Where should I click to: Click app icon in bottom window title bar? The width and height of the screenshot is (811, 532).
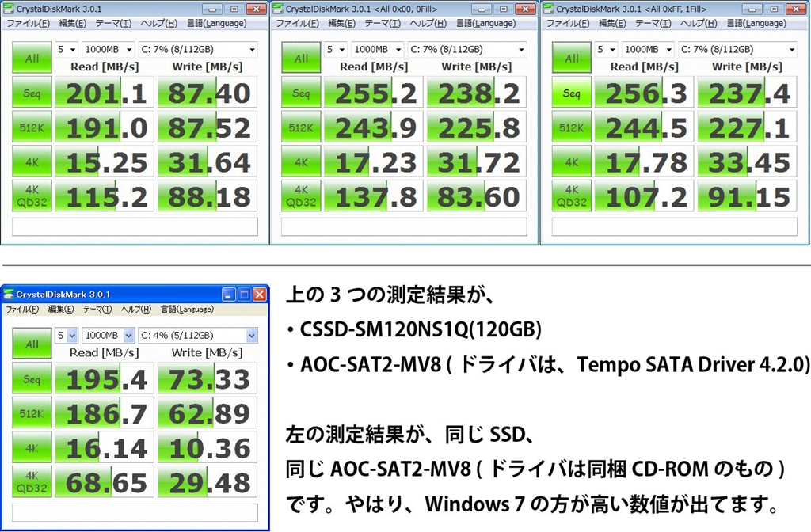[x=9, y=294]
